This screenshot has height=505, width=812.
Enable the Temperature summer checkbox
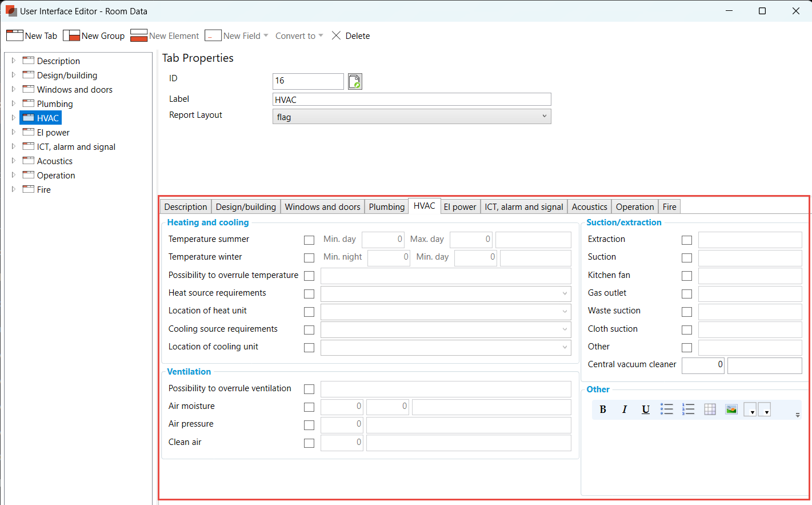309,240
